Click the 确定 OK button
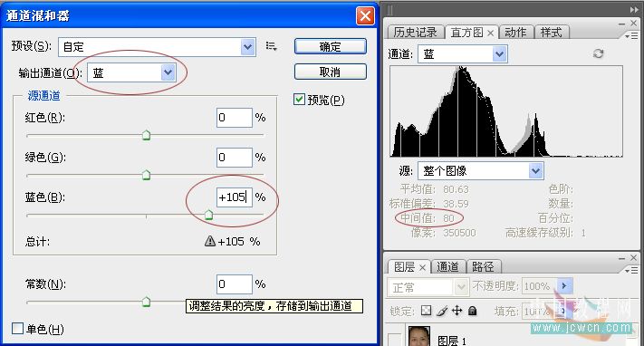 tap(331, 46)
